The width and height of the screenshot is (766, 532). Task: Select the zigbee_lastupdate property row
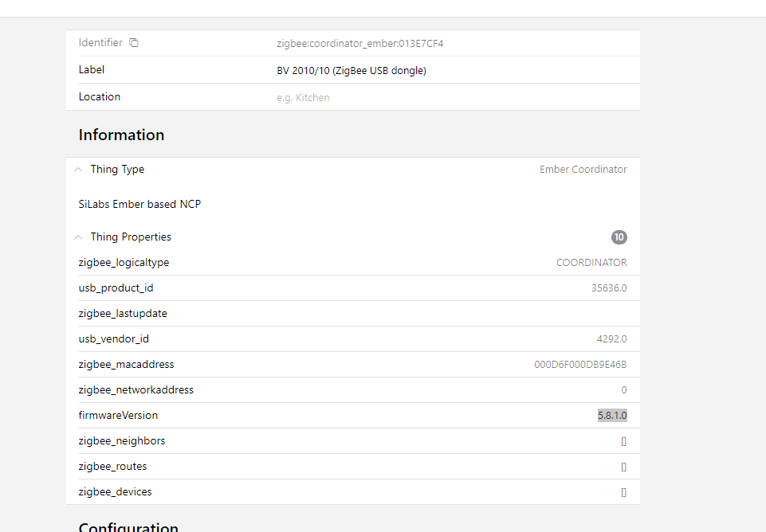(352, 314)
